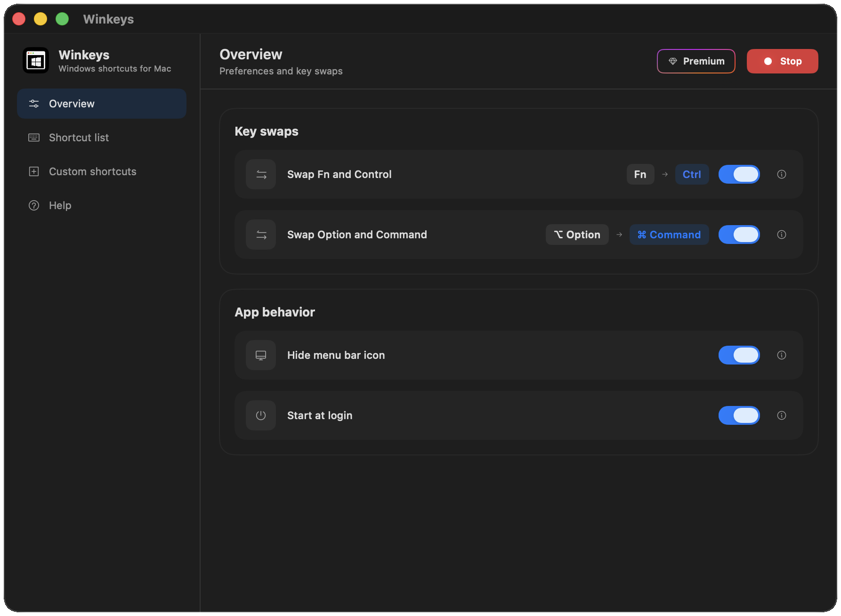
Task: Click the Premium button
Action: point(696,61)
